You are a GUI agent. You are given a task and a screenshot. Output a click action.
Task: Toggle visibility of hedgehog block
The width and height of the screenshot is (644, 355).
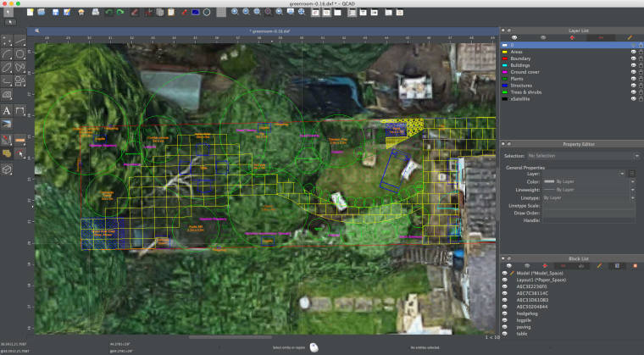pyautogui.click(x=505, y=313)
